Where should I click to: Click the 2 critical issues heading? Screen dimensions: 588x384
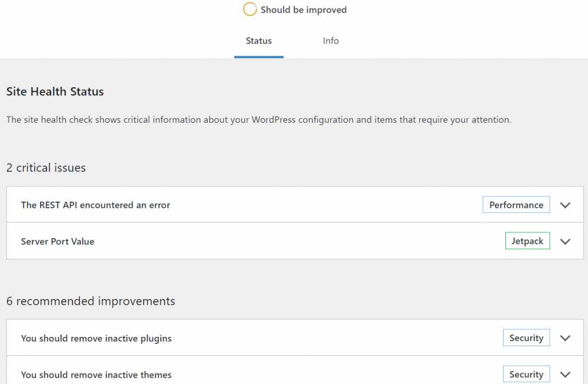(x=46, y=168)
